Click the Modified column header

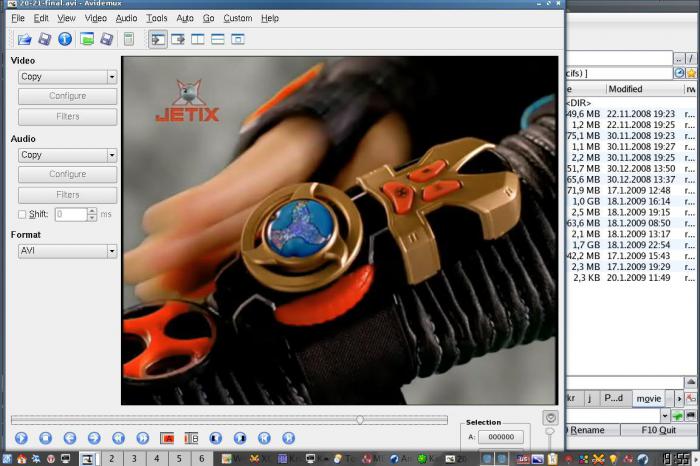645,89
